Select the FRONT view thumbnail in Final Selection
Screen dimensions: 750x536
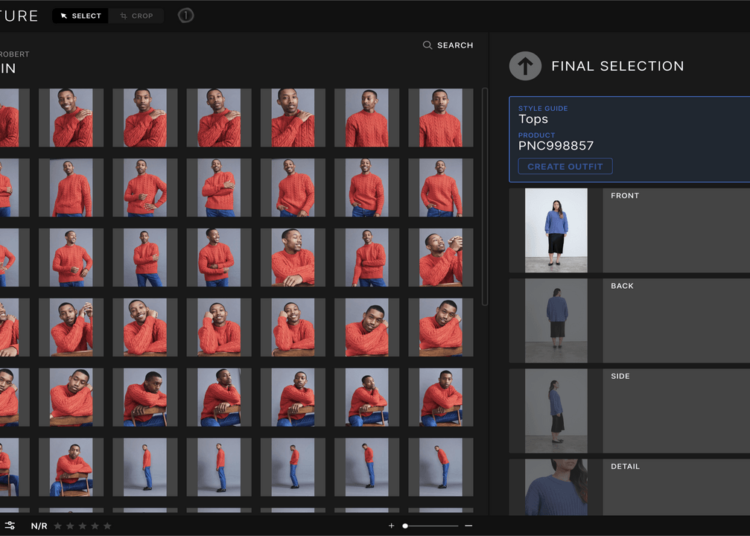556,230
